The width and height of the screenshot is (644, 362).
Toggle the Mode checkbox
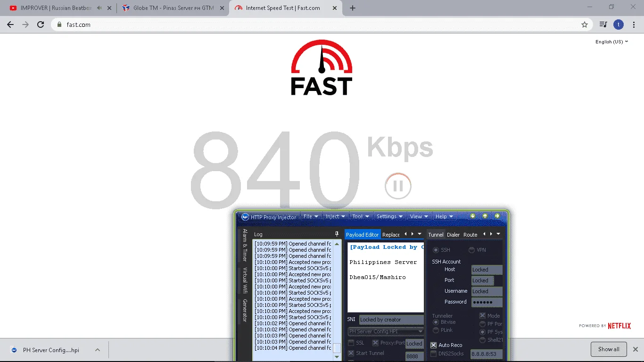click(x=482, y=316)
